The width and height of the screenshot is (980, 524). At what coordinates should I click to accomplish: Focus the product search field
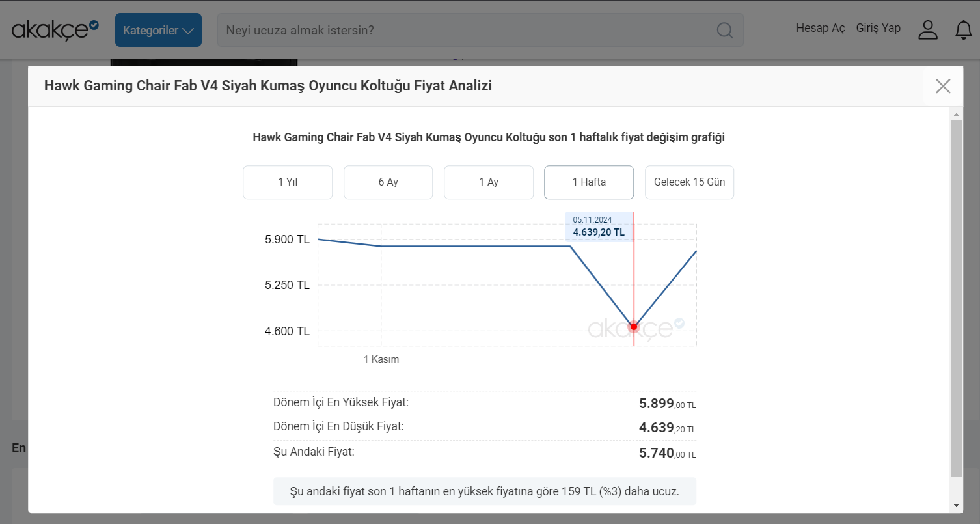[x=469, y=30]
